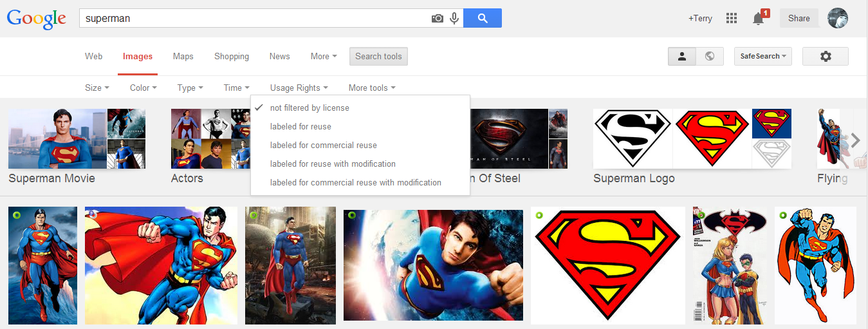
Task: Open the Supergirl and Robin comic cover result
Action: coord(730,265)
